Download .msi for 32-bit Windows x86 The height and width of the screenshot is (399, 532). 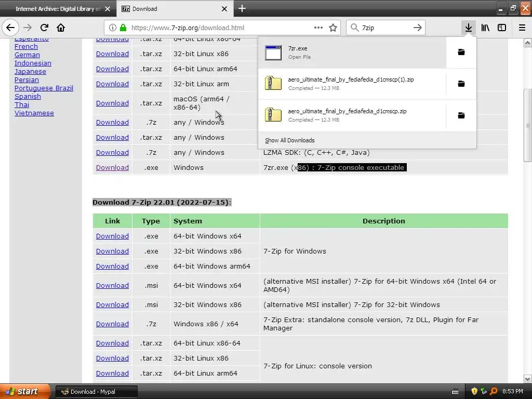[112, 304]
